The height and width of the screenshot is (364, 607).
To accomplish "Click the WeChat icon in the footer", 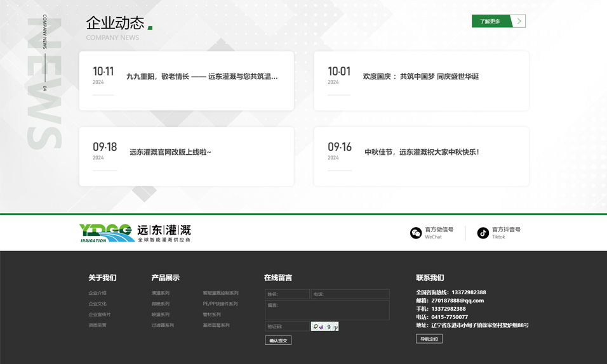I will (416, 233).
